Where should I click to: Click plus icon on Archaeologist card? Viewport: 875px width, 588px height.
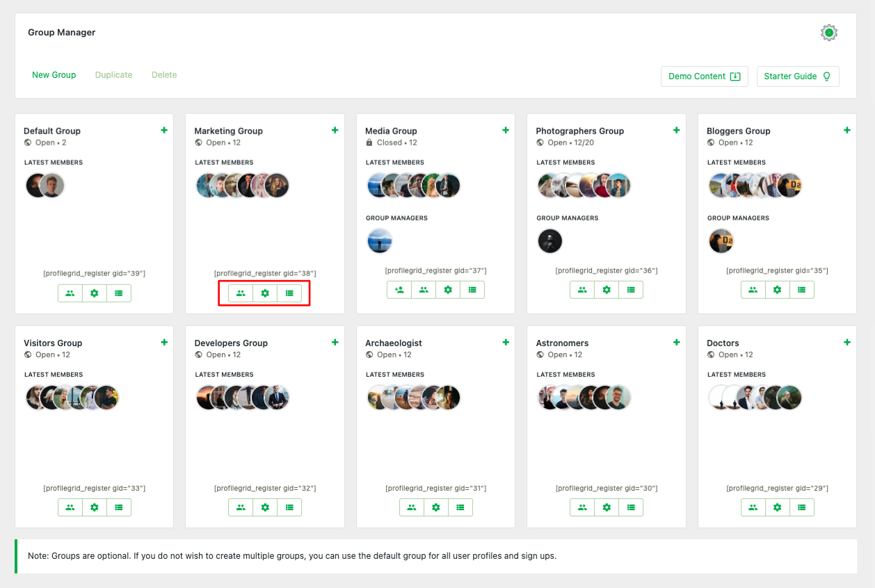(x=506, y=342)
